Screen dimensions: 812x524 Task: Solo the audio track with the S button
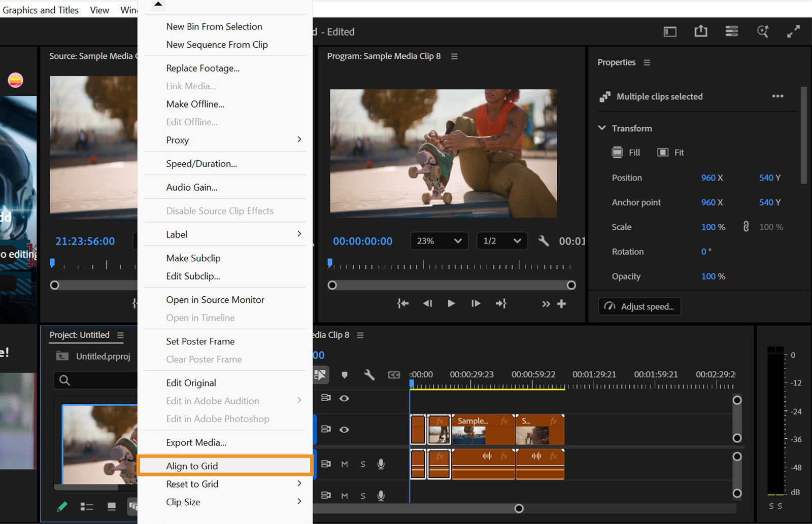pyautogui.click(x=362, y=464)
